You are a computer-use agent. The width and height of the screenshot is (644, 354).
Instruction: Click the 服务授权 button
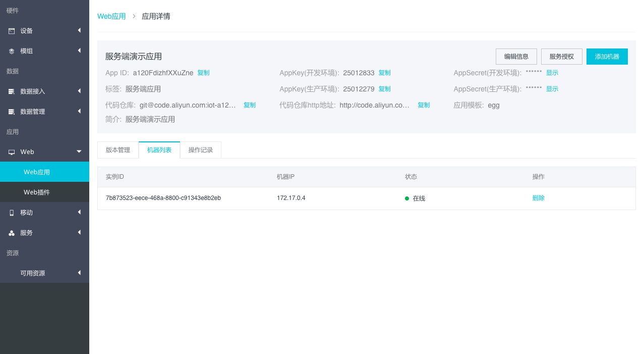click(562, 57)
